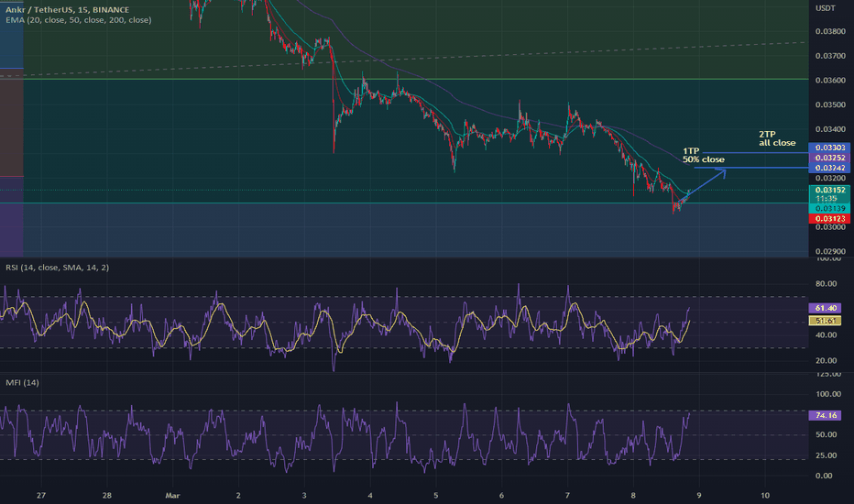
Task: Click the RSI 80.00 axis tick
Action: coord(826,283)
